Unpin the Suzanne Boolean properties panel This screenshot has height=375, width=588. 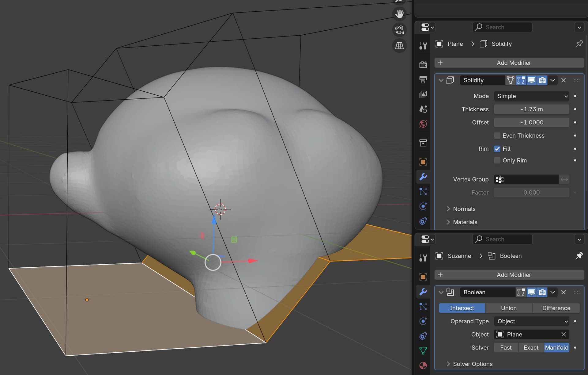tap(579, 256)
